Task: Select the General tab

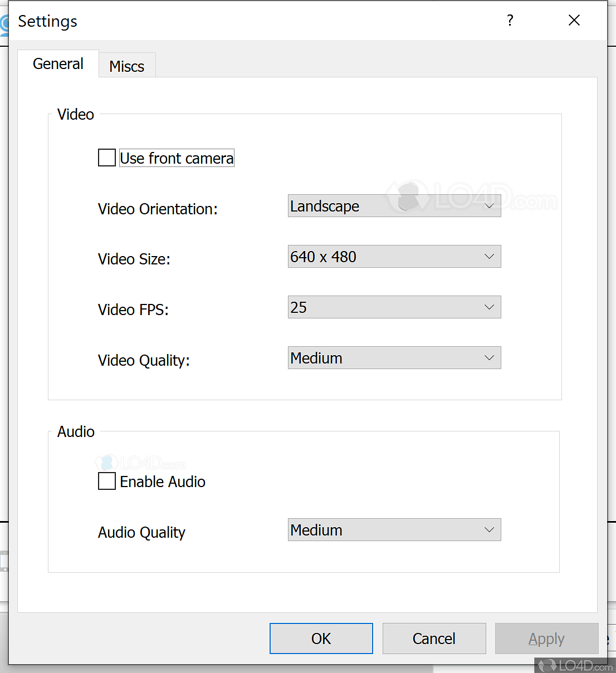Action: click(58, 64)
